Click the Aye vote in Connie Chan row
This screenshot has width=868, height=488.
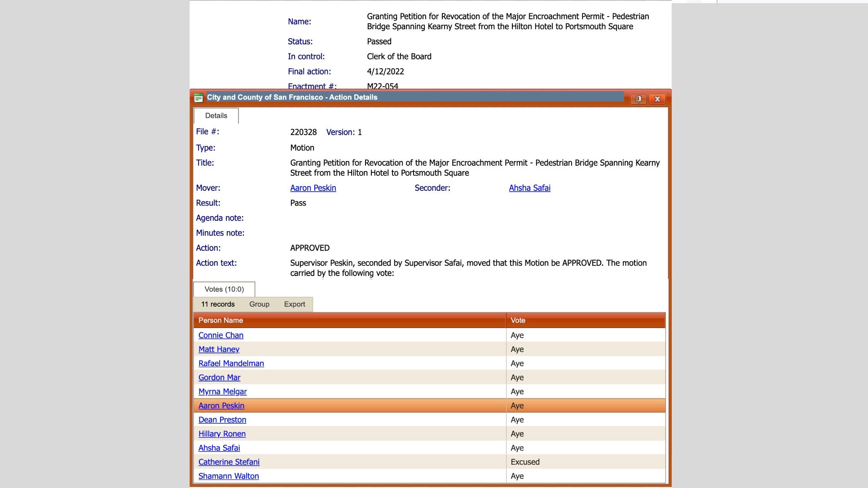(517, 335)
